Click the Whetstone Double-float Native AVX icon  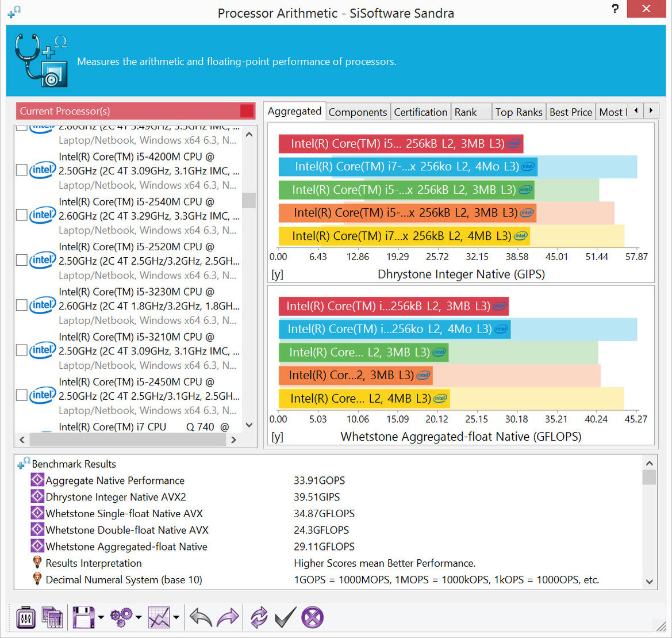coord(37,529)
